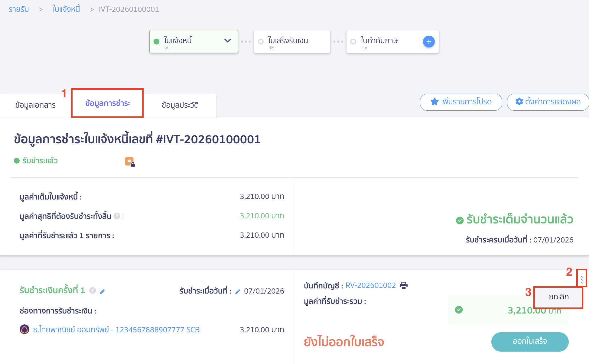Click the gear icon on ตั้งค่าการแสดงผล
The image size is (589, 364).
[x=519, y=102]
